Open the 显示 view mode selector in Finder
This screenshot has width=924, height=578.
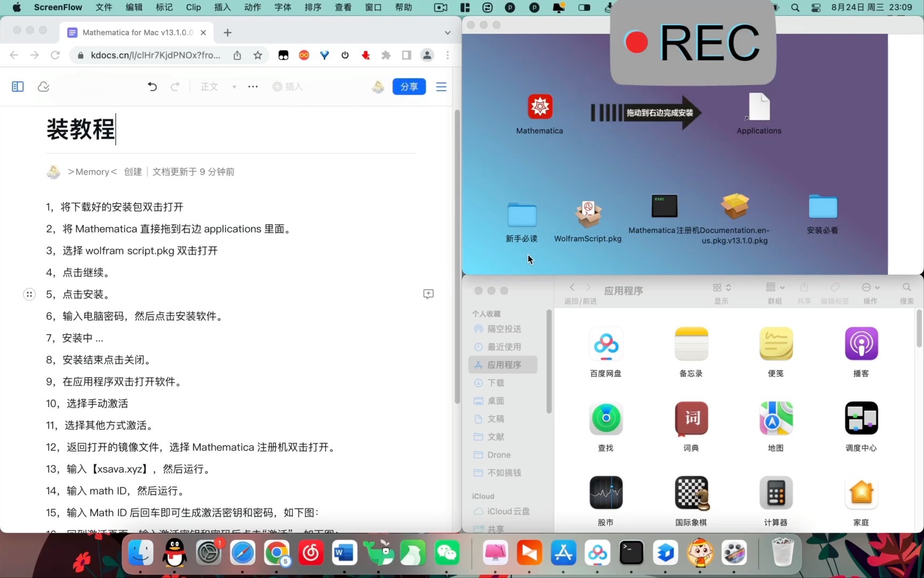pos(721,287)
